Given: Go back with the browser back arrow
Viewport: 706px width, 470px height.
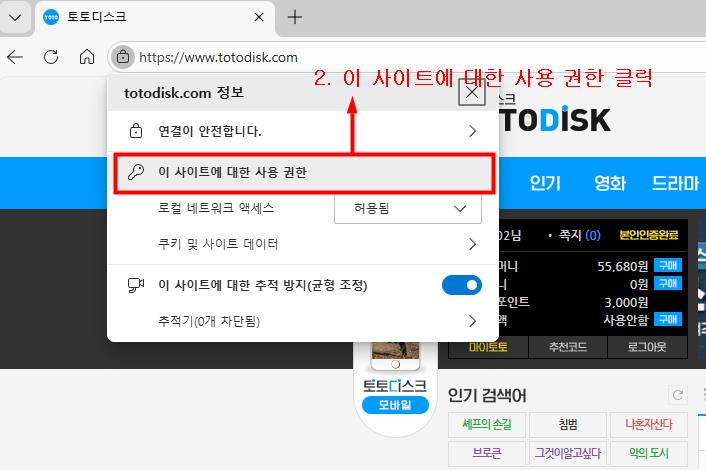Looking at the screenshot, I should (15, 57).
